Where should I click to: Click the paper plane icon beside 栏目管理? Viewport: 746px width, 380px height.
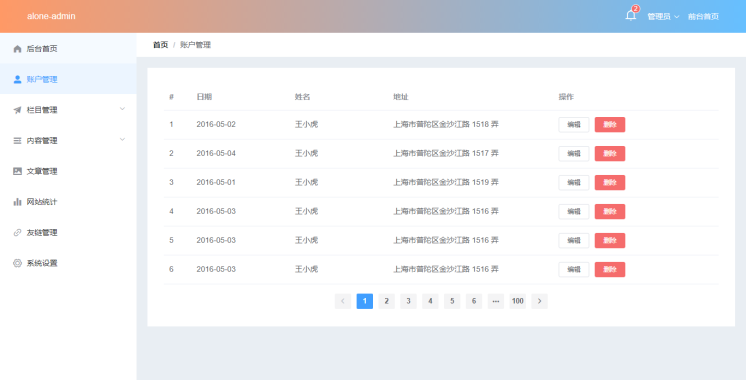click(18, 110)
